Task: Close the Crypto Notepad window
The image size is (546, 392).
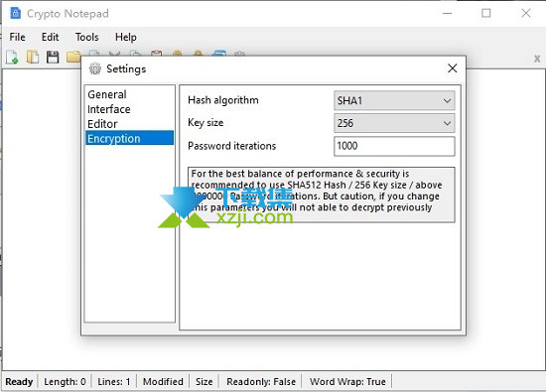Action: tap(526, 13)
